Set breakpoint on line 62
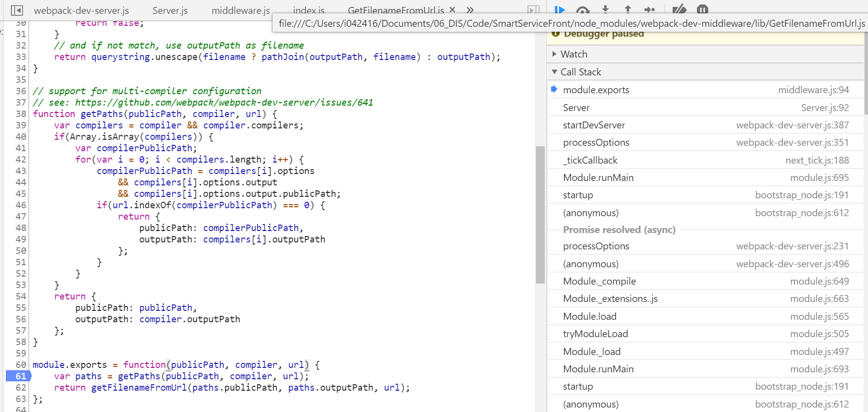This screenshot has height=412, width=868. click(x=21, y=388)
